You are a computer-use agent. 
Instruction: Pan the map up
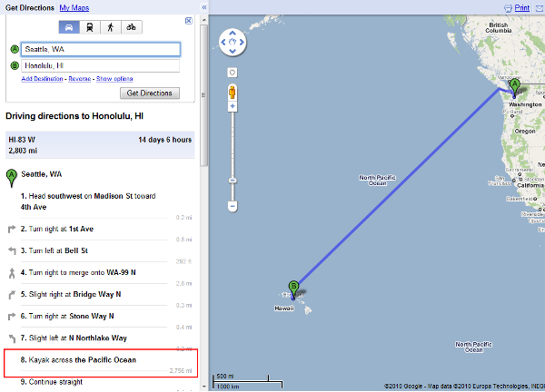pos(233,33)
